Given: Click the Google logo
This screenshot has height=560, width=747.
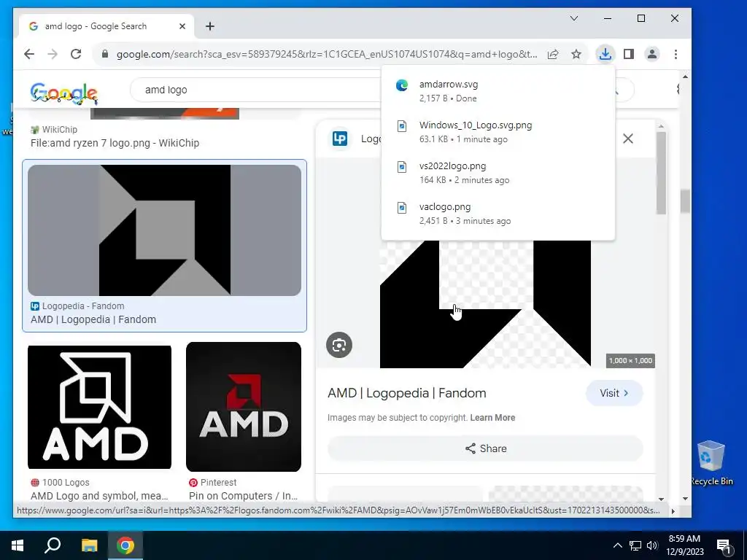Looking at the screenshot, I should pyautogui.click(x=64, y=93).
